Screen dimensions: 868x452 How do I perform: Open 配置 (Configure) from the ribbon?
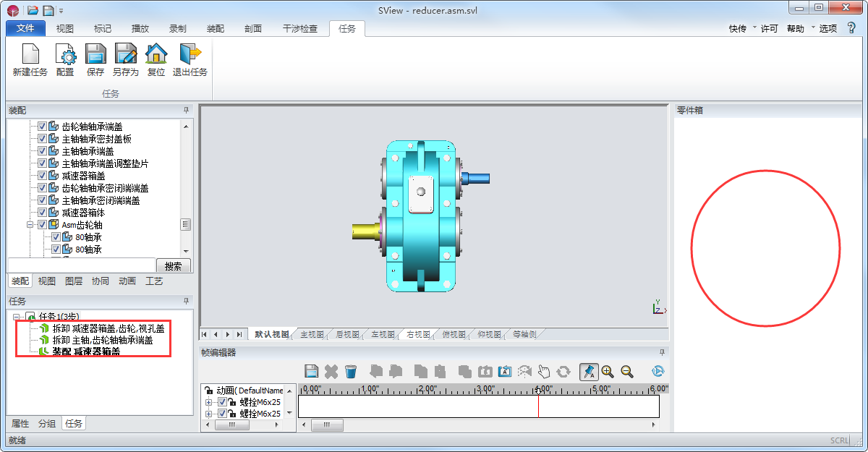point(65,54)
